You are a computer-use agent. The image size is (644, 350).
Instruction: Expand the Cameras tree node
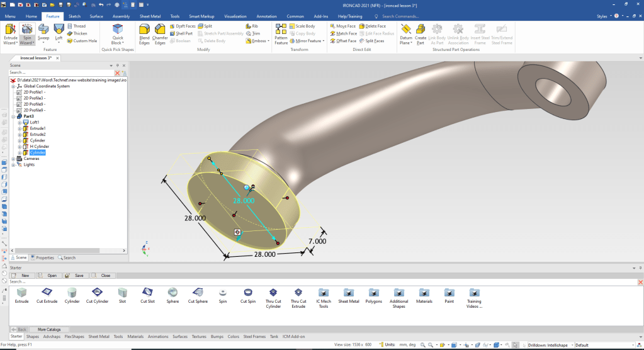(12, 159)
